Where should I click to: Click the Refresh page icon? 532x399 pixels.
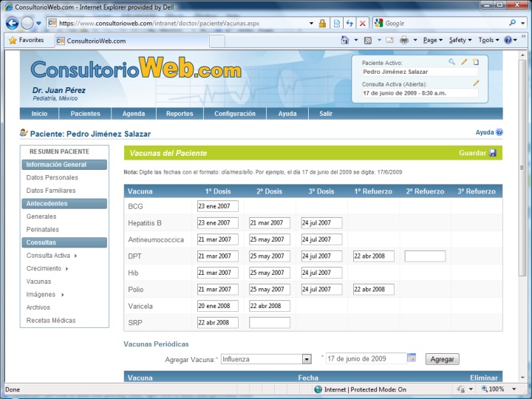coord(349,24)
